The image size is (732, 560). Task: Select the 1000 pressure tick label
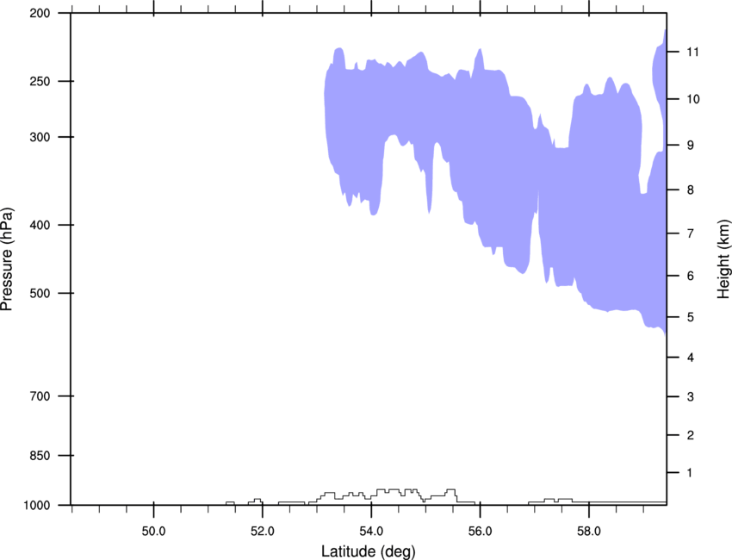tap(36, 506)
